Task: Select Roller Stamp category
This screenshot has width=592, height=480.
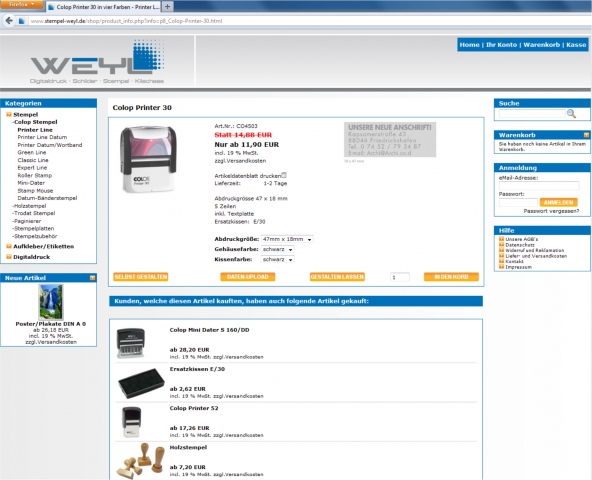Action: [x=35, y=175]
